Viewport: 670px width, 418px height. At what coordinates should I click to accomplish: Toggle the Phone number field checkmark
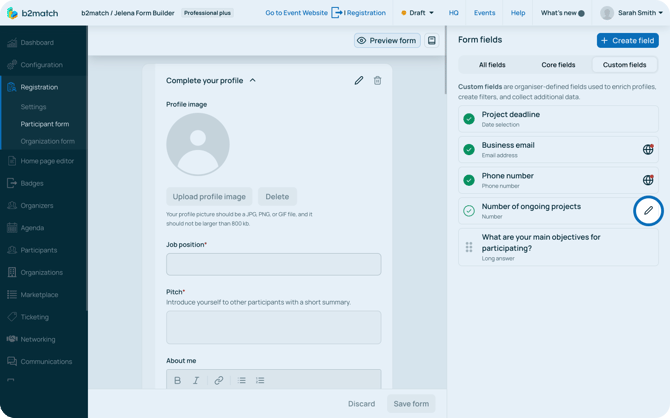(x=469, y=180)
